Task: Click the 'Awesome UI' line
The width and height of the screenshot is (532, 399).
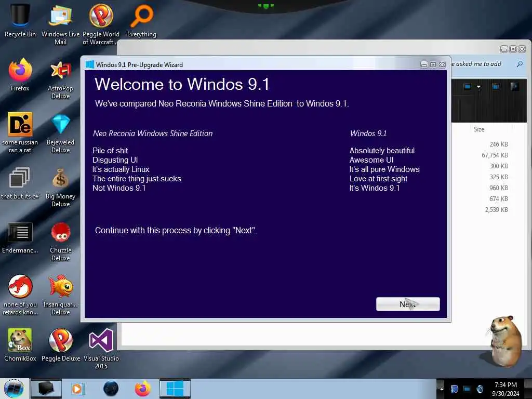Action: pos(371,160)
